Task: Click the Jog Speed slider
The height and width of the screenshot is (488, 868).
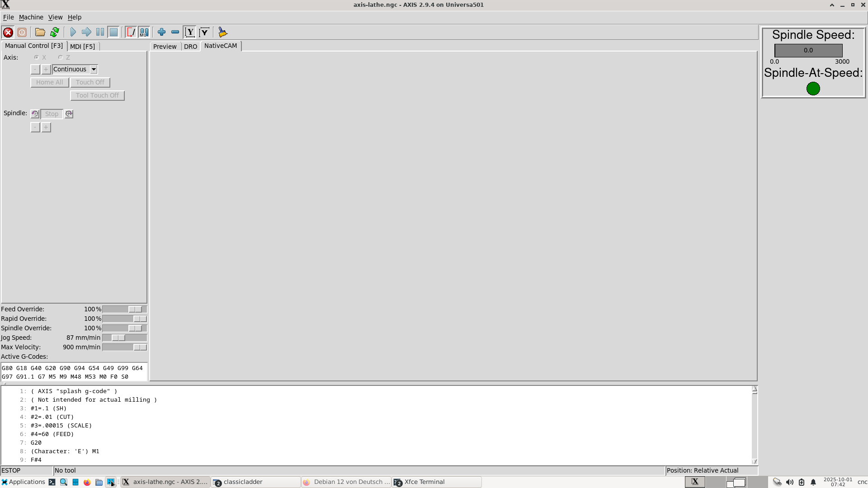Action: click(x=118, y=338)
